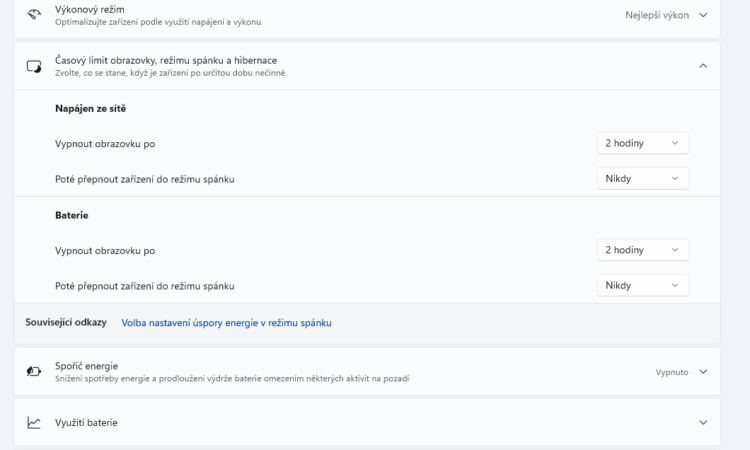
Task: Click the Spořič energie title
Action: (87, 366)
